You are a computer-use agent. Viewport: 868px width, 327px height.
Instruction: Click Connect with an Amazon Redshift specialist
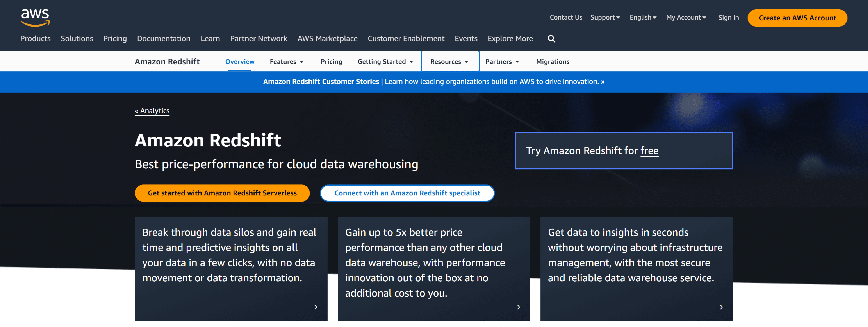pos(407,193)
